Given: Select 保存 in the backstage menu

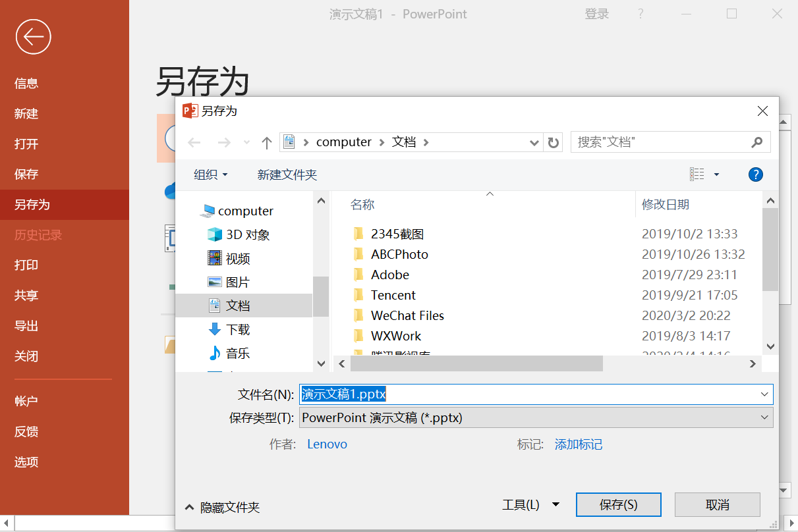Looking at the screenshot, I should click(26, 174).
